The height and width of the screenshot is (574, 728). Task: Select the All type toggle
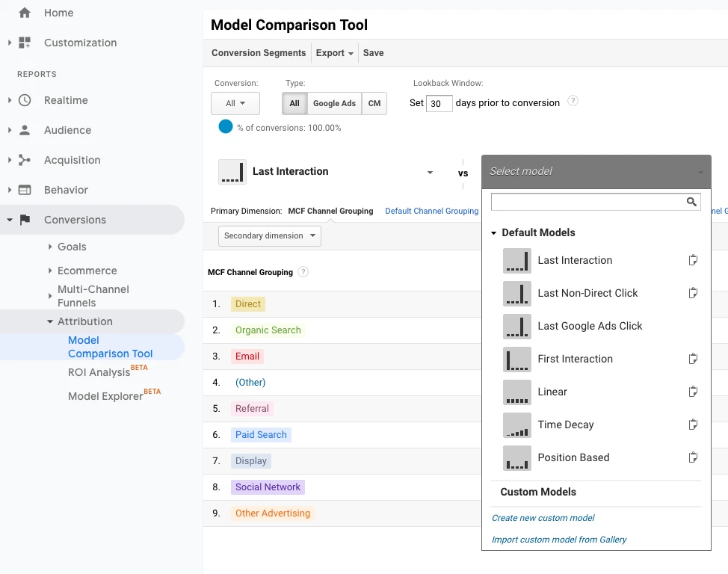[x=294, y=104]
